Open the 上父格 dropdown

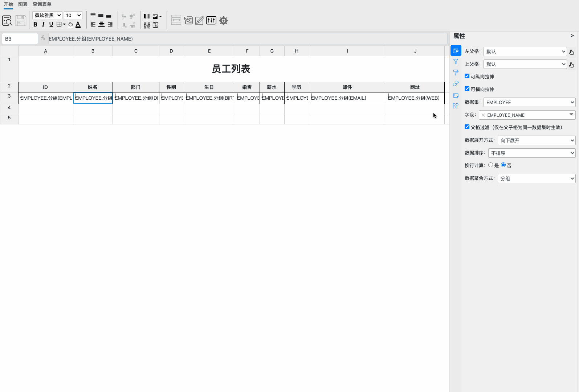(525, 64)
